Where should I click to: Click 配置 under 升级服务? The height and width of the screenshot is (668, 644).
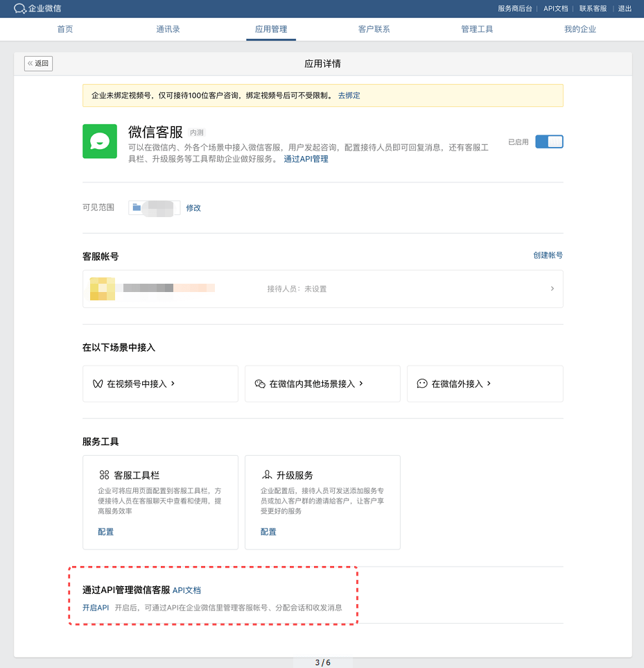268,531
